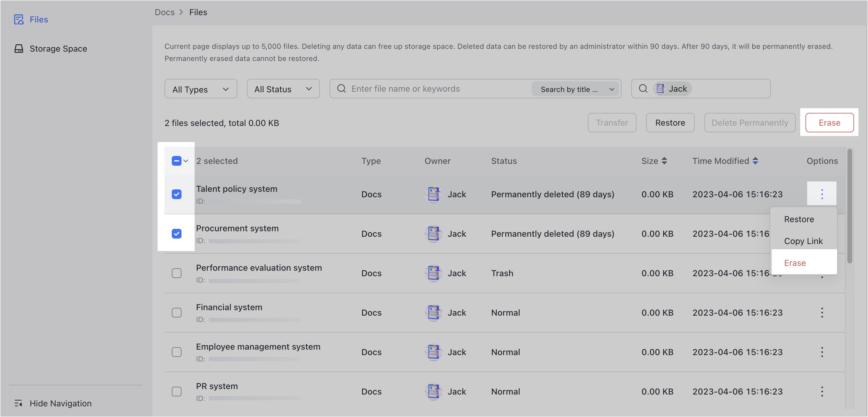Click Jack's avatar chip in the owner filter
Image resolution: width=868 pixels, height=417 pixels.
[672, 89]
